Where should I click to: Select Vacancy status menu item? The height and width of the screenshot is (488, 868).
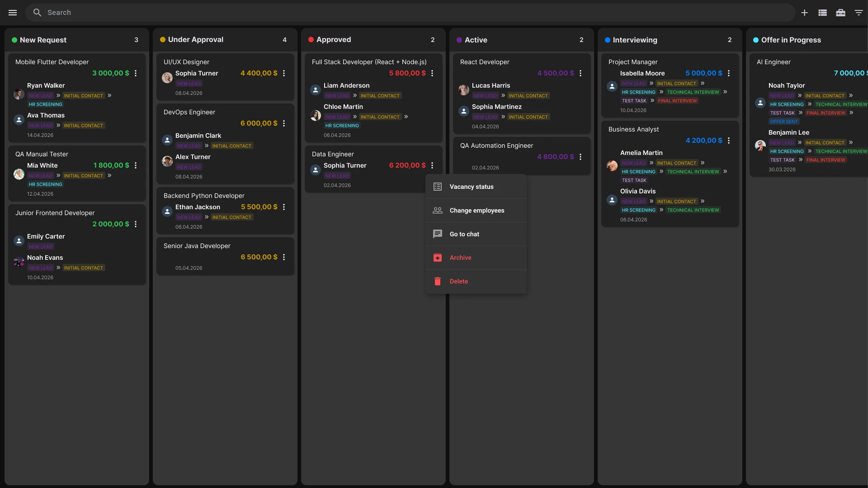(x=471, y=187)
